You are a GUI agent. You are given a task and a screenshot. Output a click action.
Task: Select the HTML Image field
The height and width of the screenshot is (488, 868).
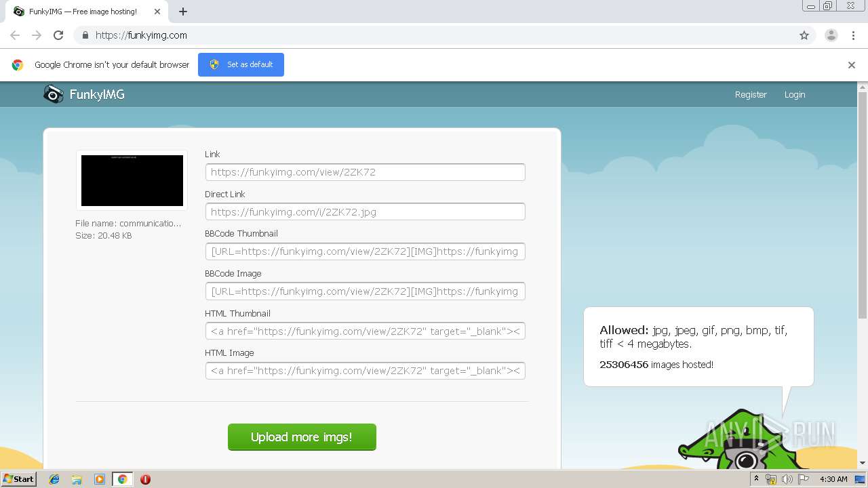[366, 371]
